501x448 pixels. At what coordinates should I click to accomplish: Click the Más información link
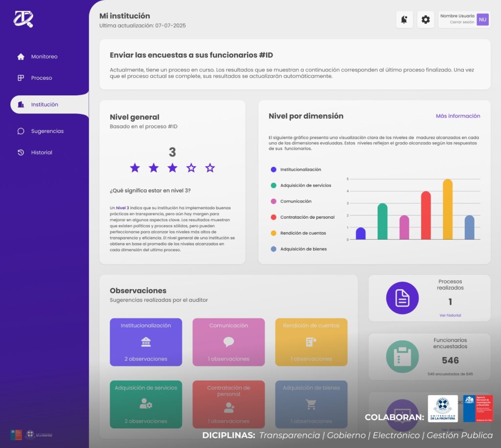click(457, 116)
